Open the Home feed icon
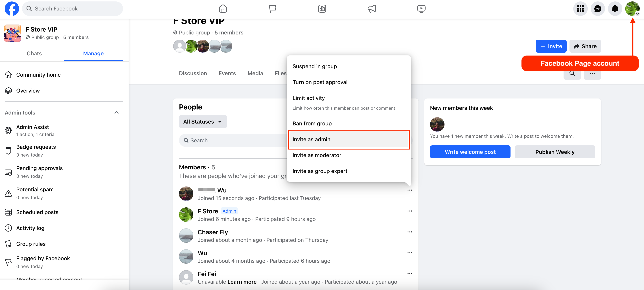 pos(223,9)
